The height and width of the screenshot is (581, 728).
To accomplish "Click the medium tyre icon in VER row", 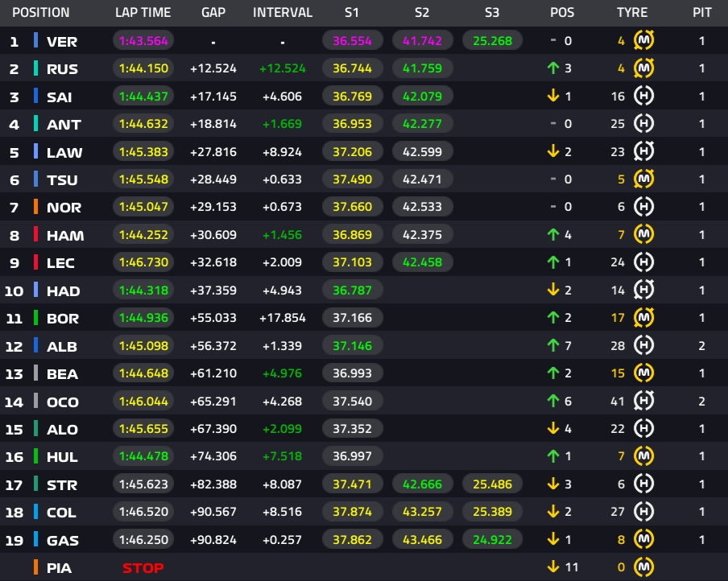I will pos(644,40).
